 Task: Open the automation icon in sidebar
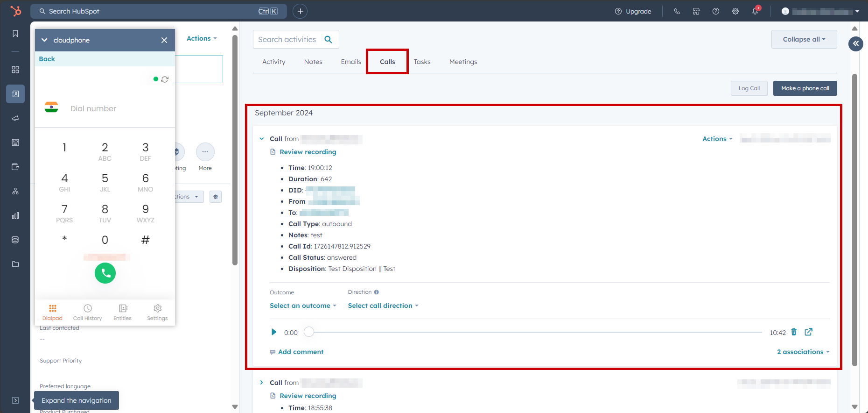tap(15, 191)
